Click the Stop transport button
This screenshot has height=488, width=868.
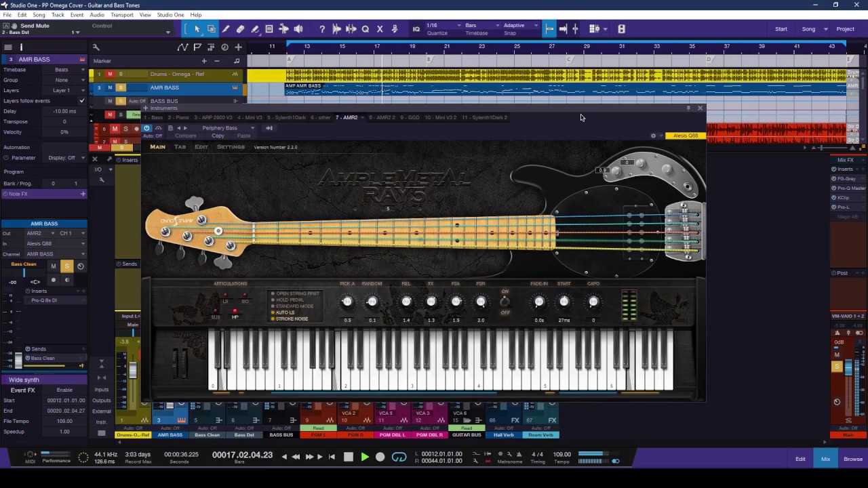pos(349,457)
